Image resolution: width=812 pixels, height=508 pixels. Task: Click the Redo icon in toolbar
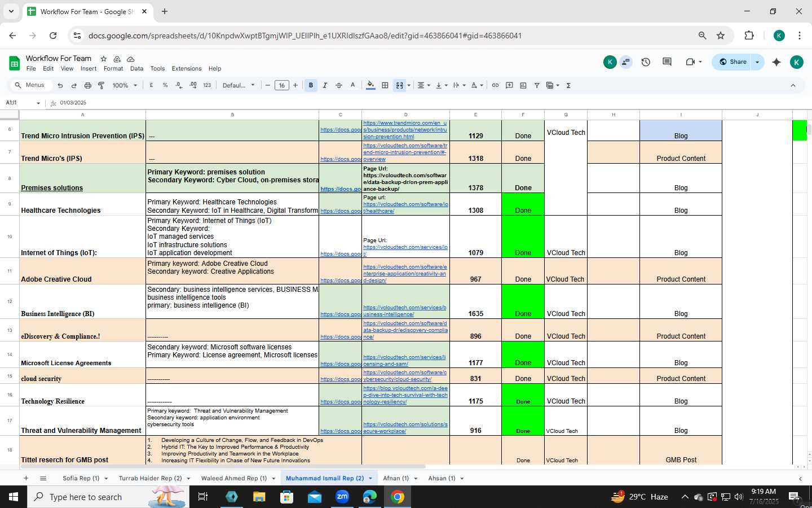coord(74,85)
